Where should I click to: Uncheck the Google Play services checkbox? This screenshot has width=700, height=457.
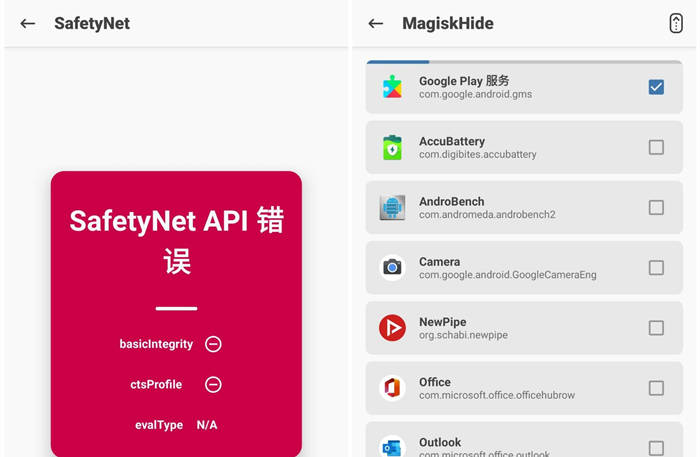pyautogui.click(x=656, y=87)
